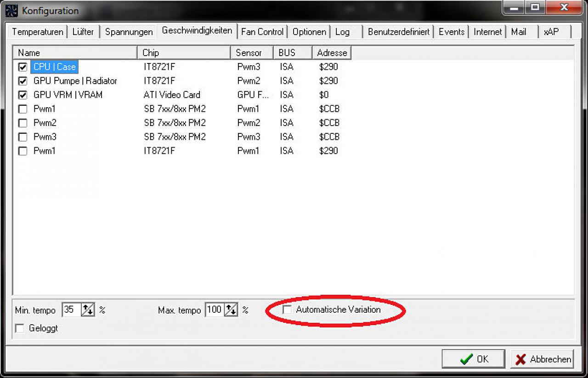588x378 pixels.
Task: Sort list by Sensor column header
Action: [252, 52]
